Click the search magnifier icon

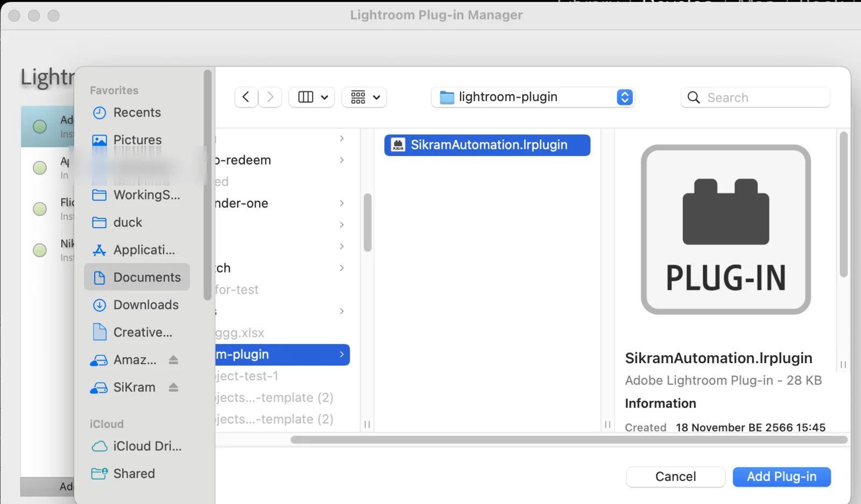(x=694, y=97)
